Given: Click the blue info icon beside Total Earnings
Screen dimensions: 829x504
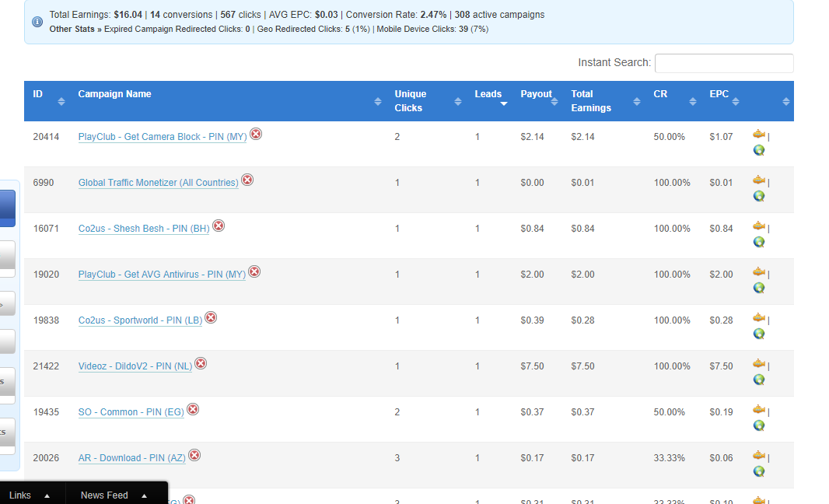Looking at the screenshot, I should tap(37, 22).
